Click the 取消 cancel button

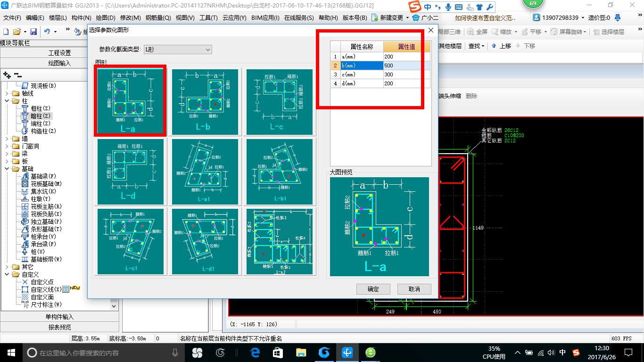coord(414,289)
